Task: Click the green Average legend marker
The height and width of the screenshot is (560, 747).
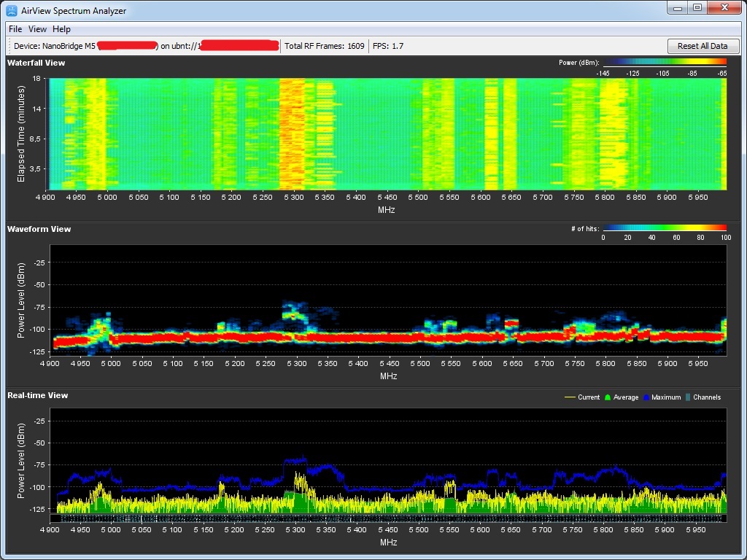Action: [x=607, y=397]
